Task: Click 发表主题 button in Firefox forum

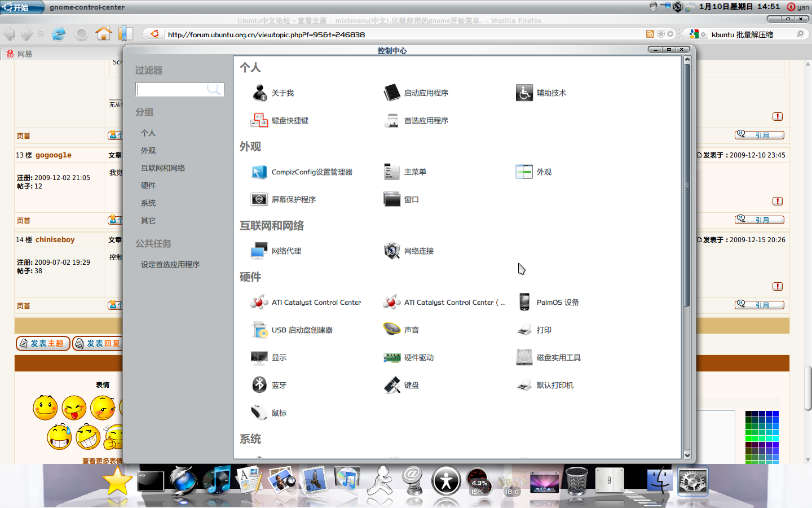Action: pos(43,343)
